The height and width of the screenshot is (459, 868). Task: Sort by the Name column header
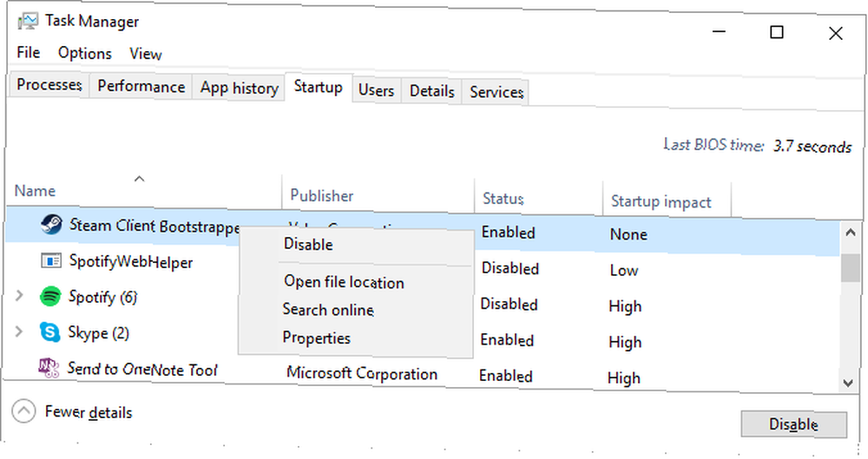(35, 191)
